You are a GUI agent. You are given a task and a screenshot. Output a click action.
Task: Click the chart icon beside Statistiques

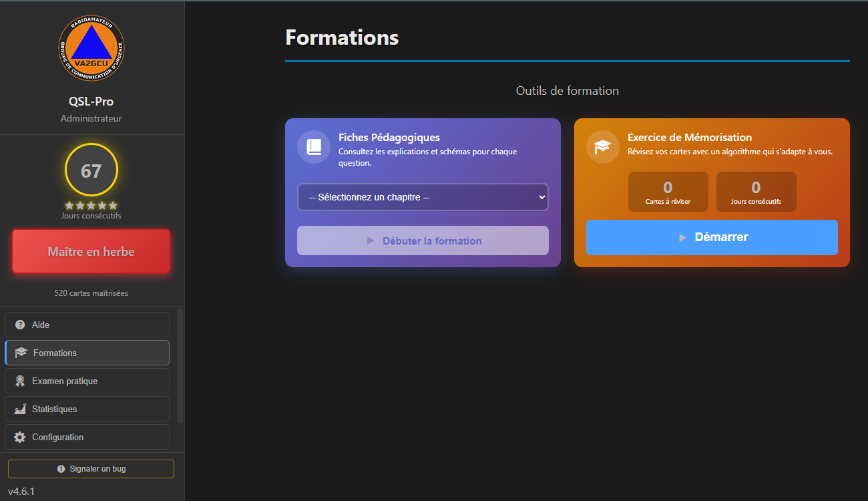(20, 409)
